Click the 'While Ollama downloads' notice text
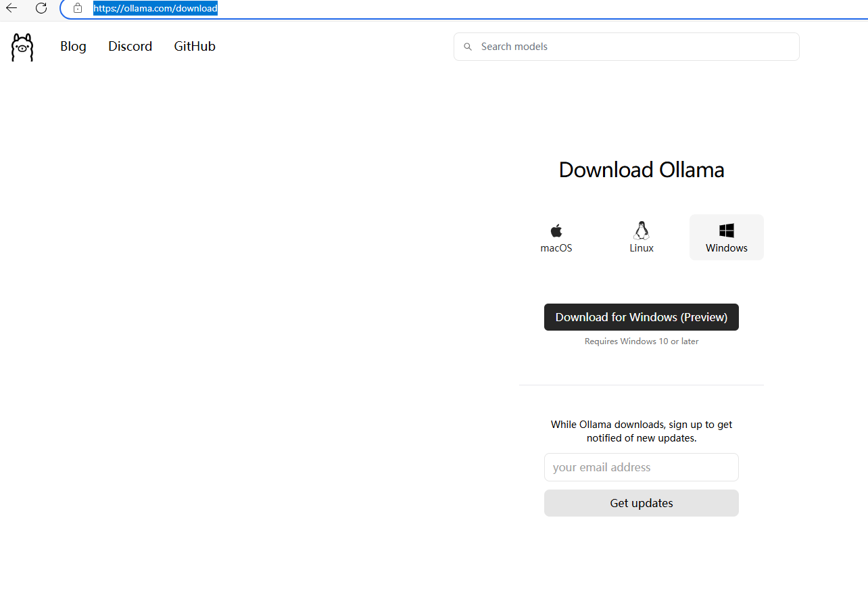Image resolution: width=868 pixels, height=595 pixels. [x=642, y=431]
